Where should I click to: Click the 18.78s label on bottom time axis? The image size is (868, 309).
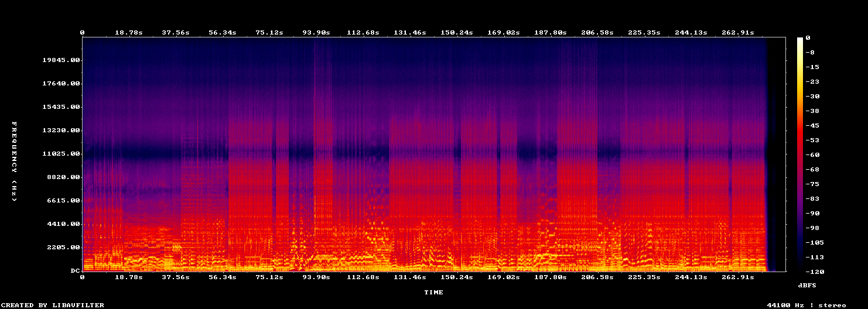128,277
